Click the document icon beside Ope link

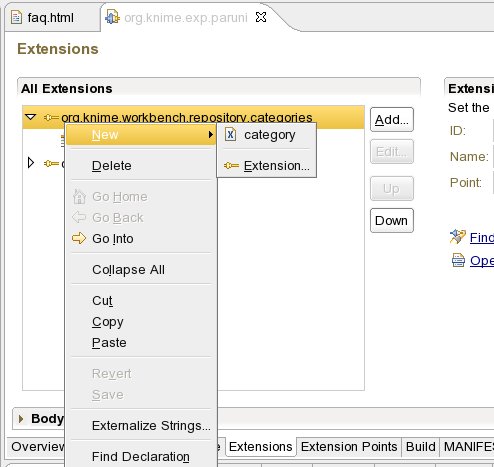458,260
